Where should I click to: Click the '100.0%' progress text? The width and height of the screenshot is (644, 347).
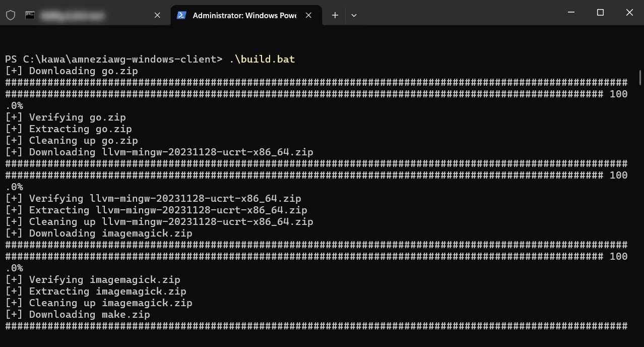click(x=618, y=94)
